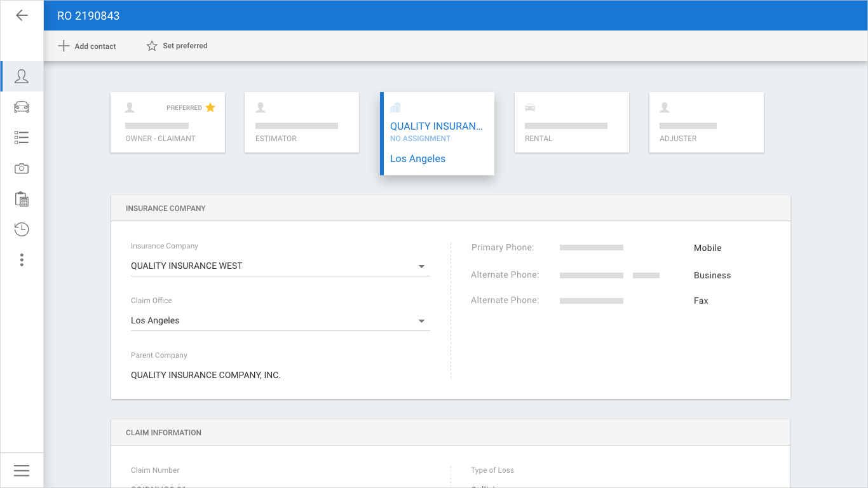Select the Estimator contact card
Screen dimensions: 868x488
302,123
